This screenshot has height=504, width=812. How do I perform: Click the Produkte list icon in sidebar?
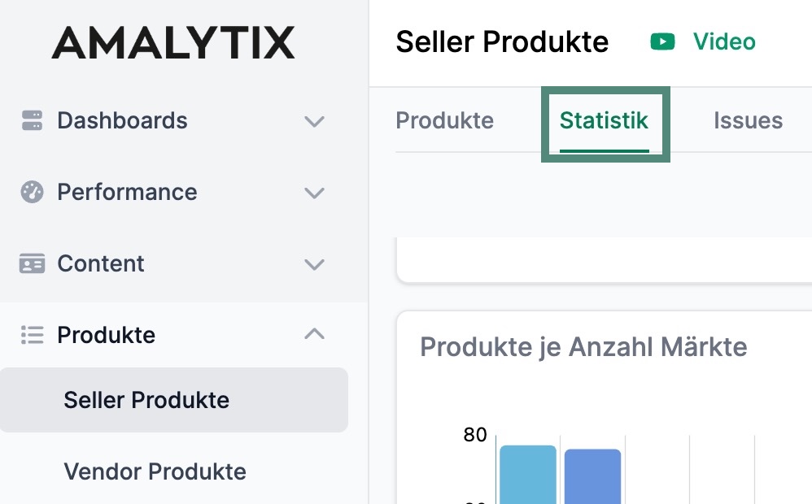32,335
